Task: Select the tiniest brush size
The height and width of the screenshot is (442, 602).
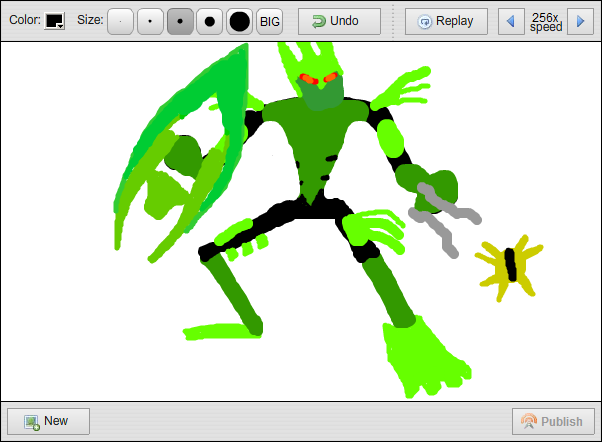Action: pyautogui.click(x=121, y=22)
